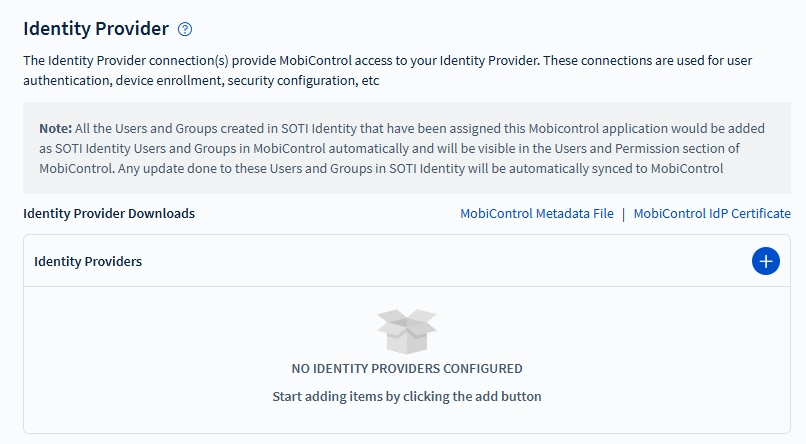Click blank area left of the box illustration

point(200,330)
